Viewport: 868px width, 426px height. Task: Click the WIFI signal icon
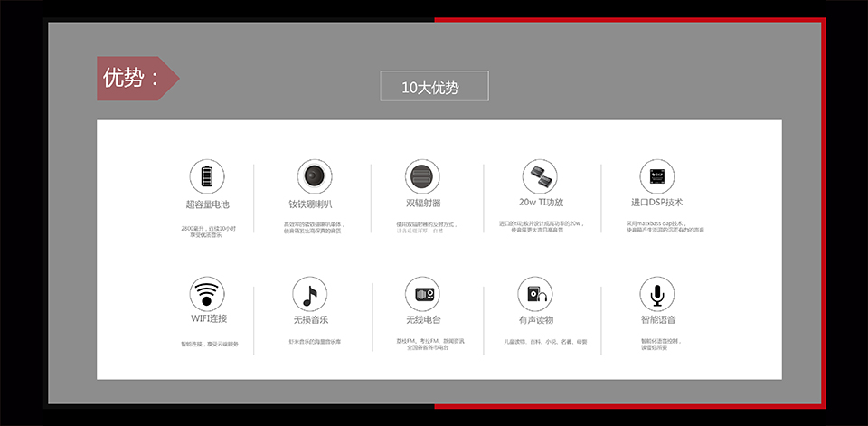(207, 294)
